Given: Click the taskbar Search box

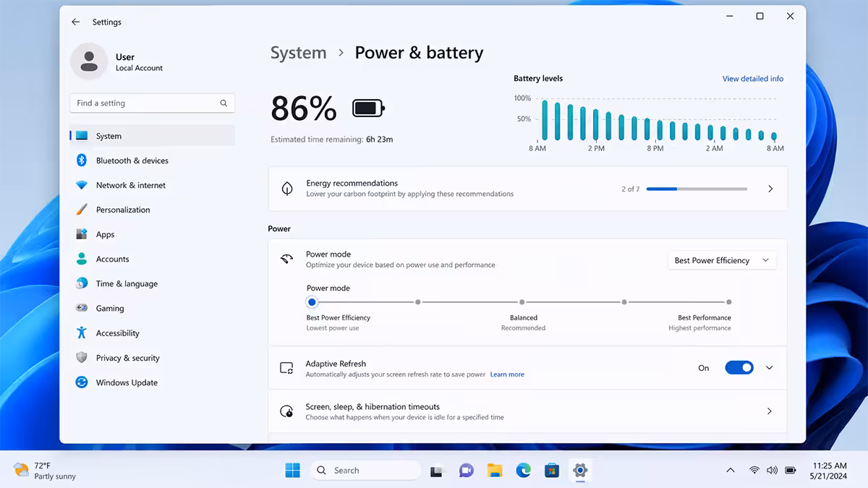Looking at the screenshot, I should click(x=366, y=471).
